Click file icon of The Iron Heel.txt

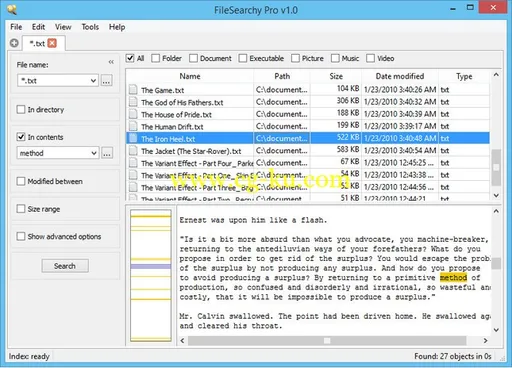pyautogui.click(x=133, y=138)
